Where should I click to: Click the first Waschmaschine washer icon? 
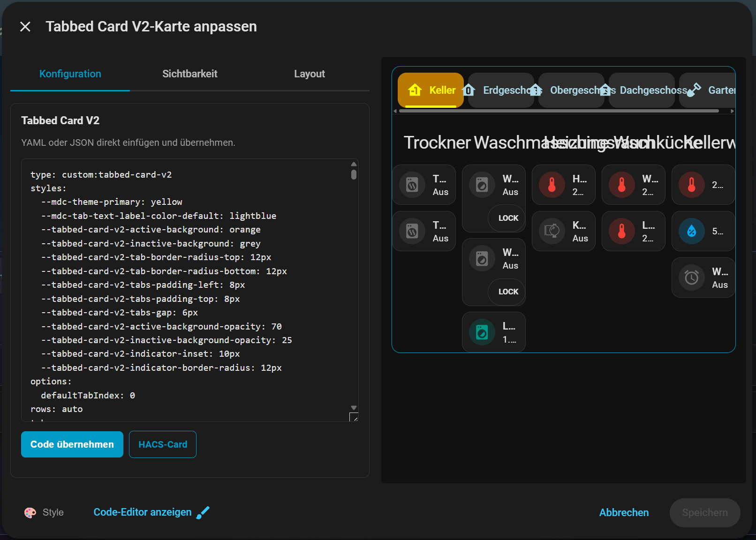[482, 185]
